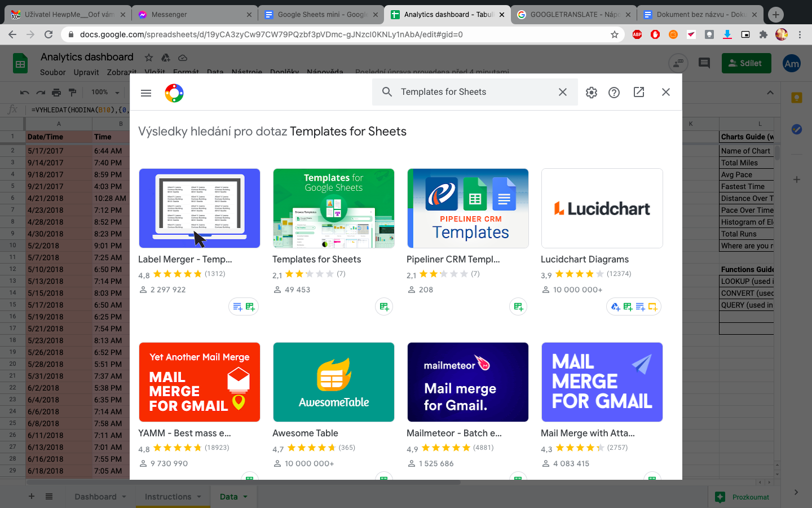Click the cloud save status icon
The width and height of the screenshot is (812, 508).
pyautogui.click(x=183, y=58)
